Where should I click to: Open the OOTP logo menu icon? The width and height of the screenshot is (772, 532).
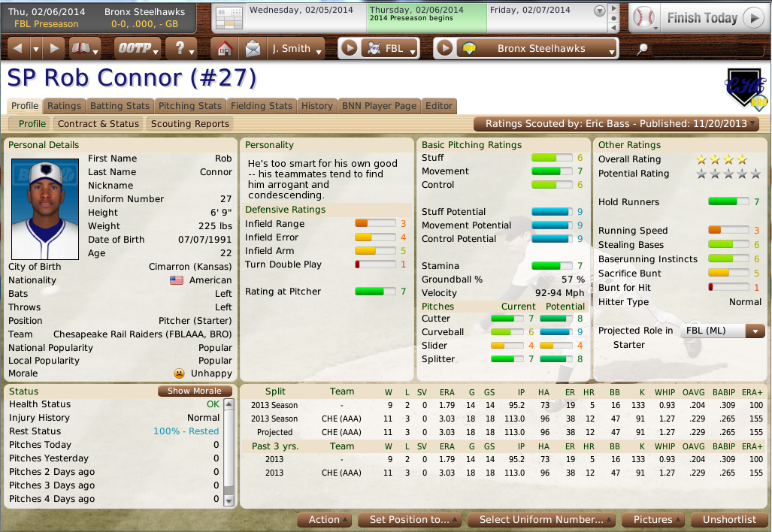(137, 47)
